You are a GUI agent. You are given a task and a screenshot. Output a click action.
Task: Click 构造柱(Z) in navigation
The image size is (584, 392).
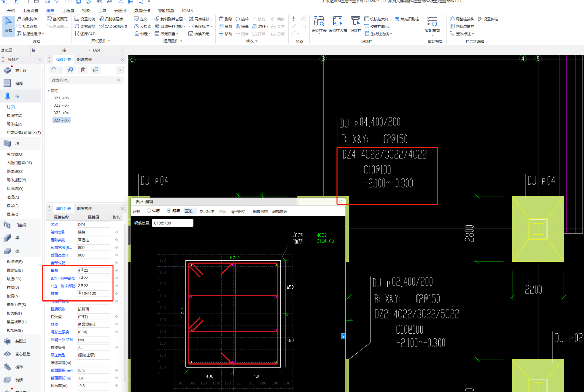coord(15,115)
